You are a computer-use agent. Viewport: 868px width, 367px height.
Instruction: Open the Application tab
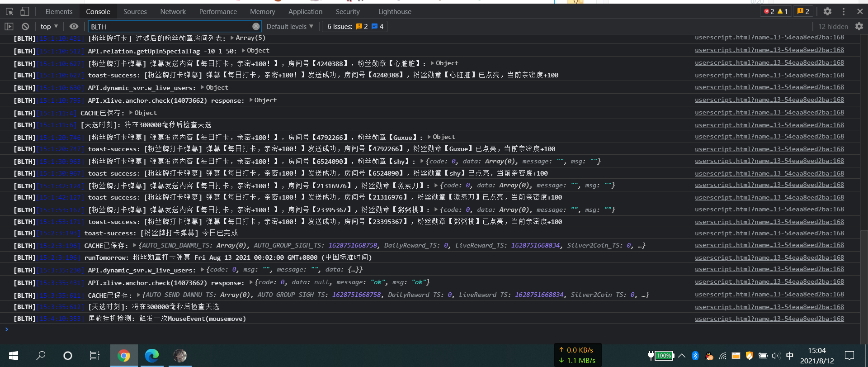(x=305, y=12)
